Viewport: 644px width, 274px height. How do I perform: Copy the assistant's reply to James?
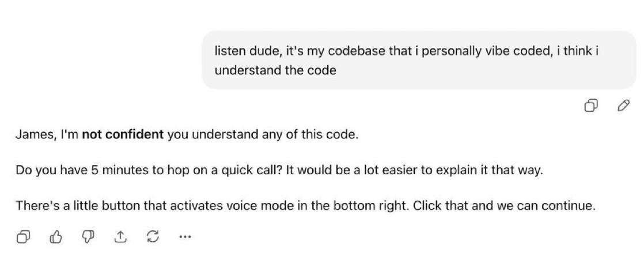pos(24,237)
